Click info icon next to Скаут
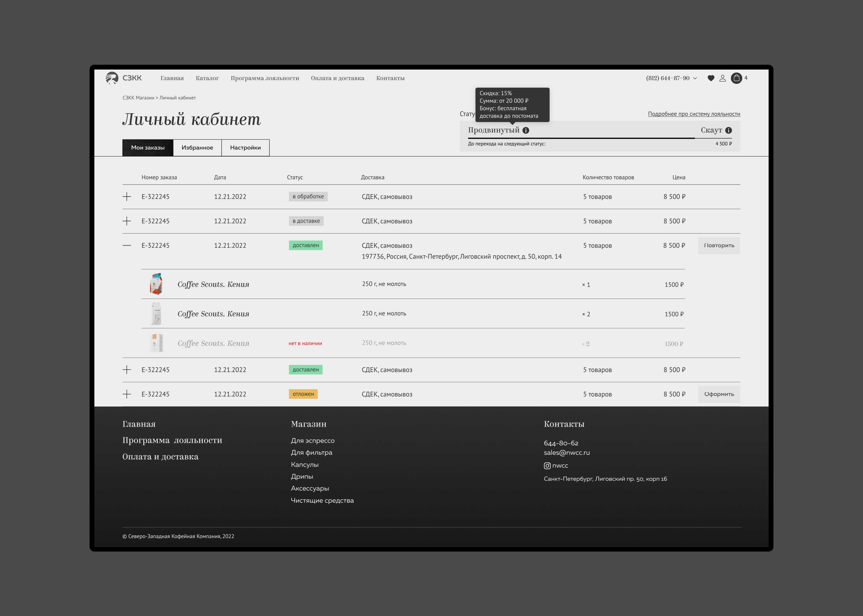This screenshot has width=863, height=616. [x=728, y=130]
